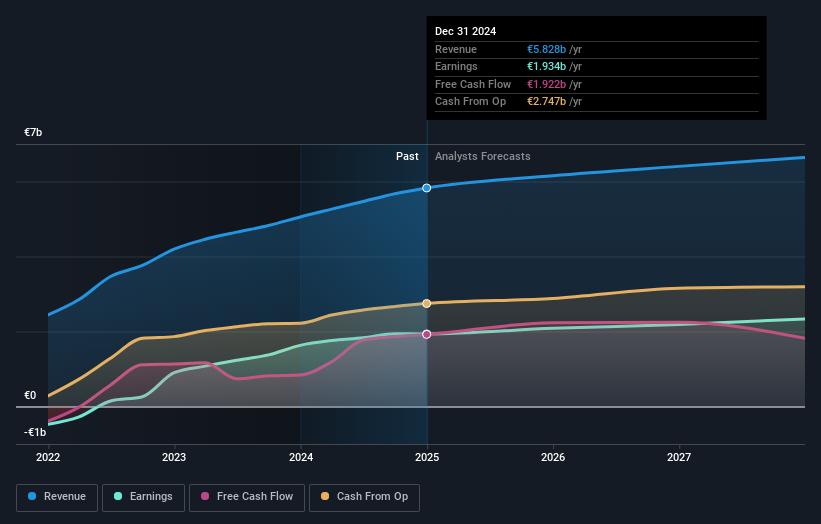Viewport: 821px width, 524px height.
Task: Click the €1.934b earnings value in tooltip
Action: tap(546, 66)
